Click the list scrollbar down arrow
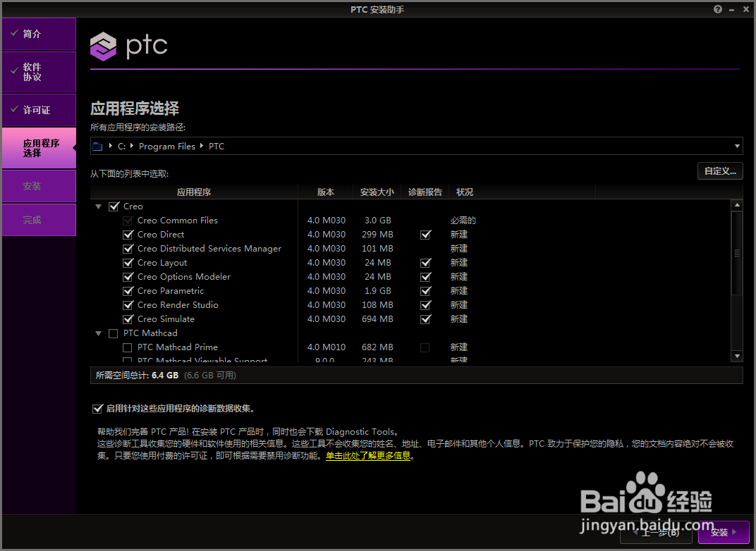The height and width of the screenshot is (551, 756). click(737, 356)
